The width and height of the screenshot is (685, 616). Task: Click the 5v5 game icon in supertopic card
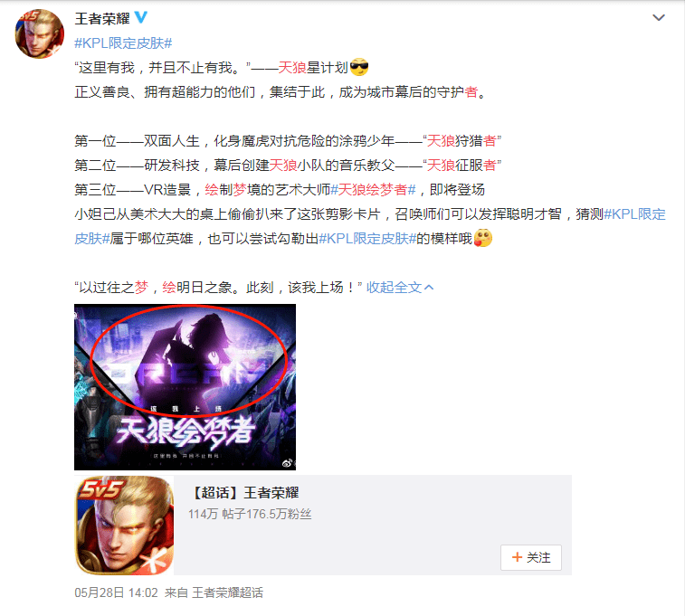[124, 526]
